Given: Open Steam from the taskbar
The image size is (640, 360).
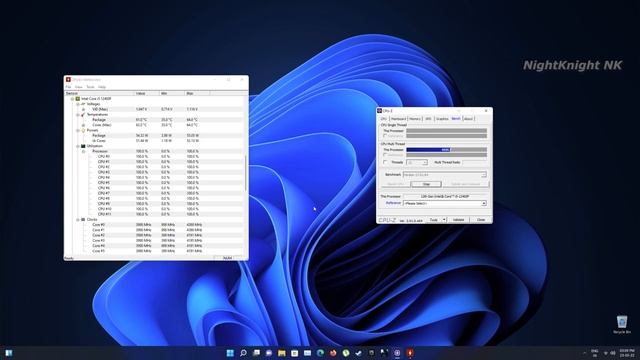Looking at the screenshot, I should 359,353.
